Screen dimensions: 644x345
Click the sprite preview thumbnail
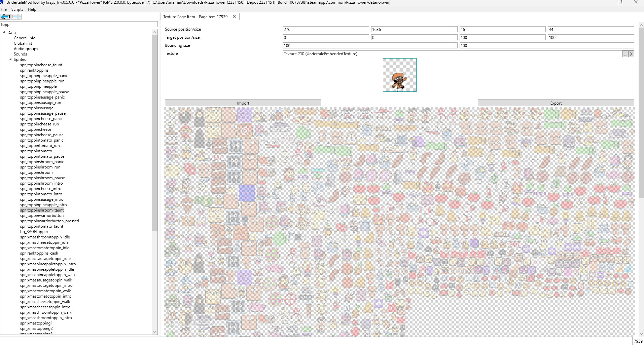click(x=400, y=75)
